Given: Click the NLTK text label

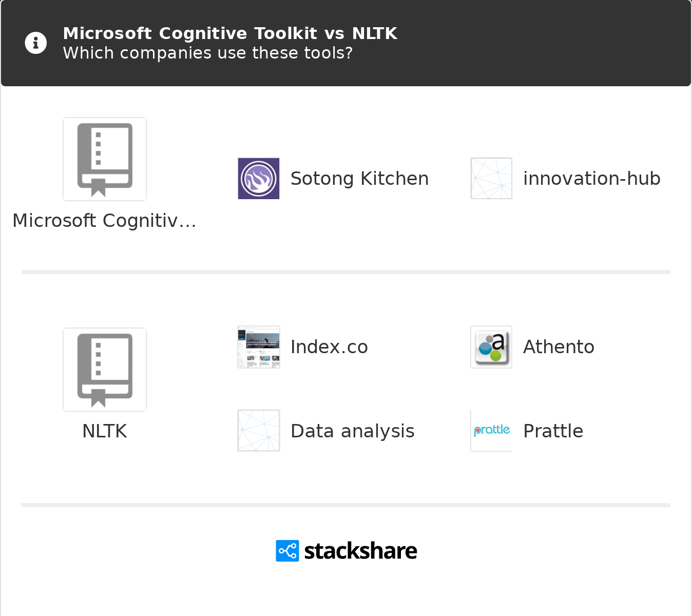Looking at the screenshot, I should (105, 431).
